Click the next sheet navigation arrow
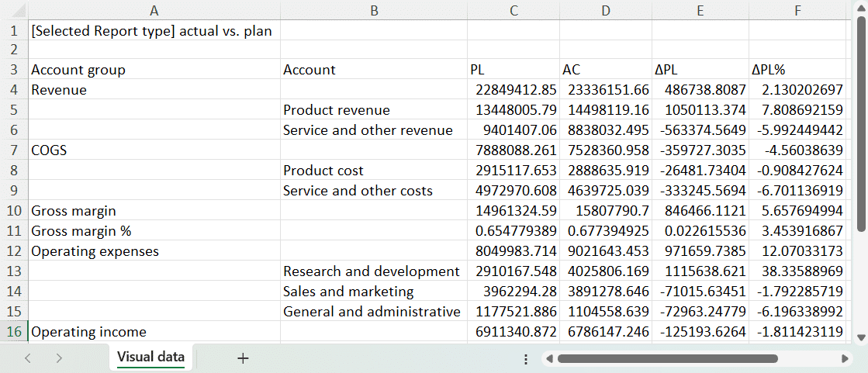 coord(59,358)
